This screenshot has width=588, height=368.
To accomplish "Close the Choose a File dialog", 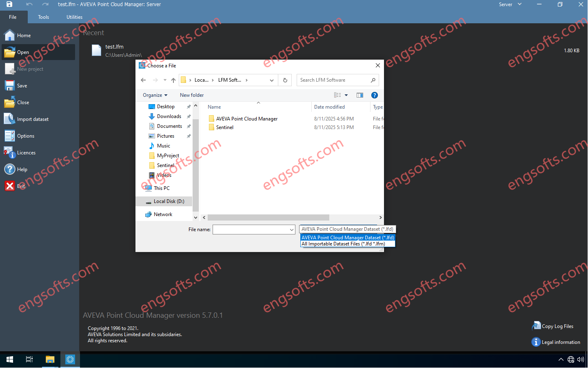I will [378, 65].
